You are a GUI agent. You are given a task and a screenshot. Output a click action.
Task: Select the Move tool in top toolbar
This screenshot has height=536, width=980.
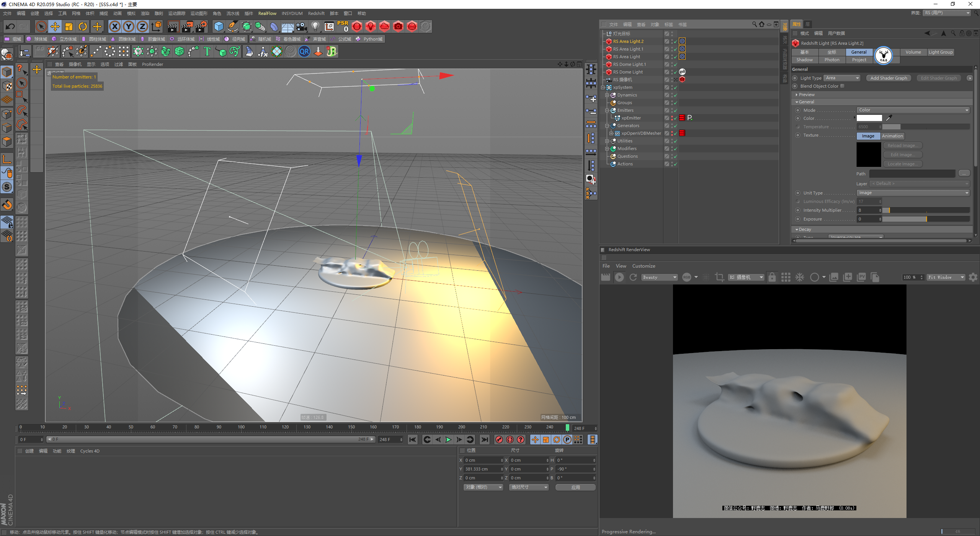point(55,26)
